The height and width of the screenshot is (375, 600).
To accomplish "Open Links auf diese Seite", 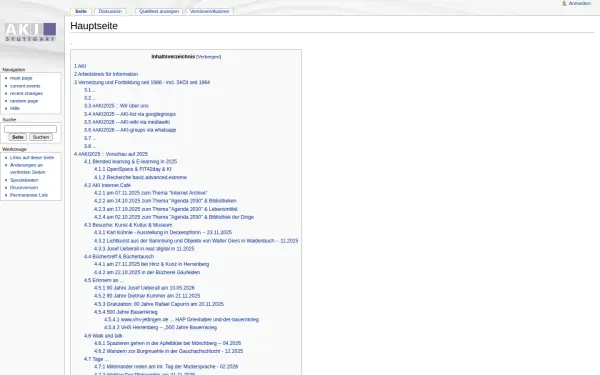I will coord(32,158).
